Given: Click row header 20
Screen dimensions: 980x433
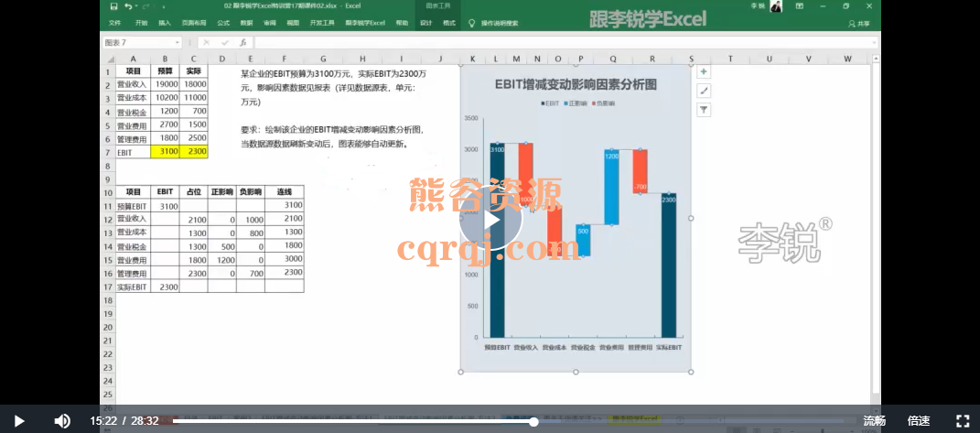Looking at the screenshot, I should pos(107,327).
